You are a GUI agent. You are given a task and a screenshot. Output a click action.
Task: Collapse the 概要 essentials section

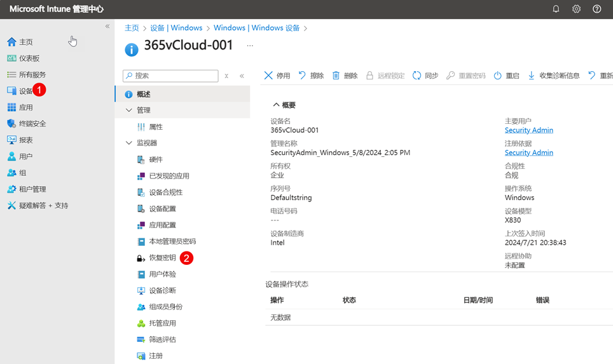pyautogui.click(x=284, y=105)
